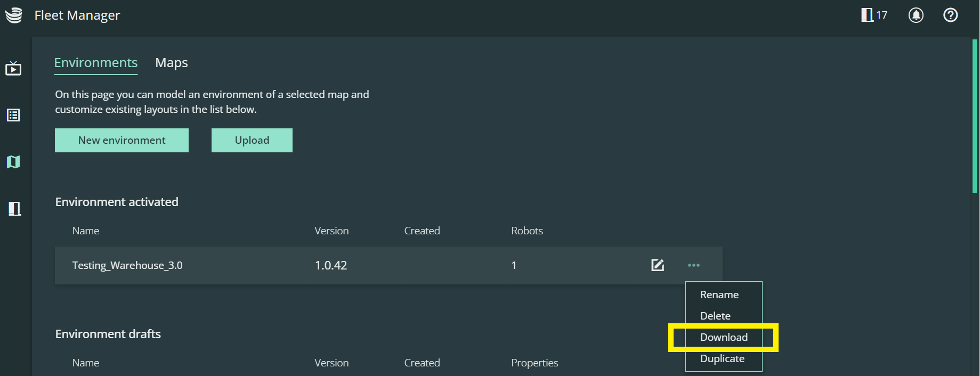Choose Delete from the context menu
Image resolution: width=980 pixels, height=376 pixels.
pyautogui.click(x=715, y=316)
